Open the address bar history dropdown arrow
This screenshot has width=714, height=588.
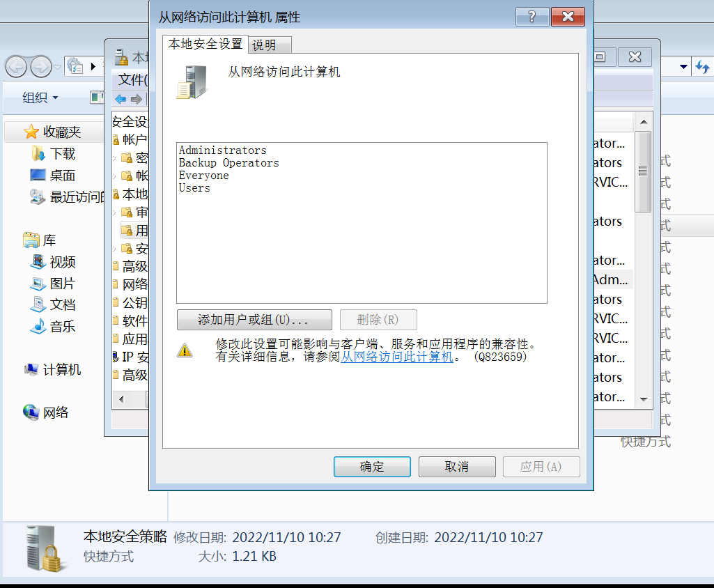(x=683, y=67)
